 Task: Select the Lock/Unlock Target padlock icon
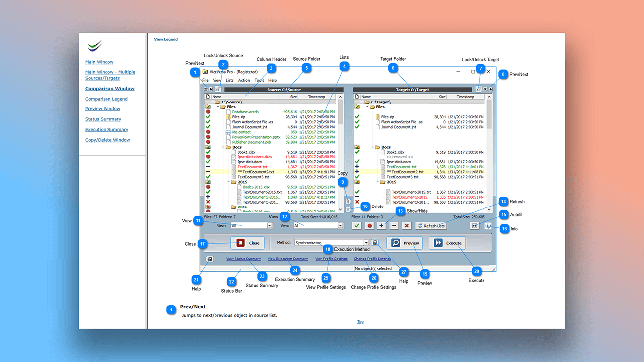click(x=479, y=90)
